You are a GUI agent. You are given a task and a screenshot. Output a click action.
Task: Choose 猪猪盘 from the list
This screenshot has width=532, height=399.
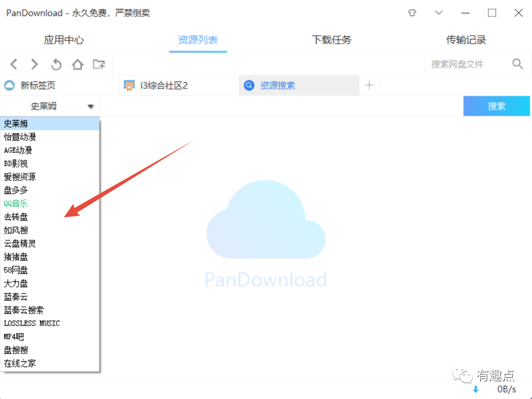[50, 257]
